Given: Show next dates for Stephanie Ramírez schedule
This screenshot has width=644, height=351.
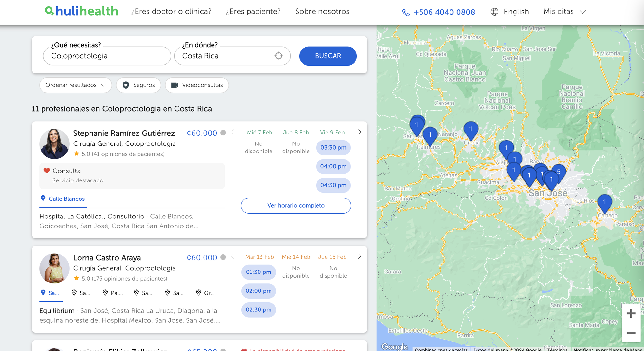Looking at the screenshot, I should (x=360, y=132).
